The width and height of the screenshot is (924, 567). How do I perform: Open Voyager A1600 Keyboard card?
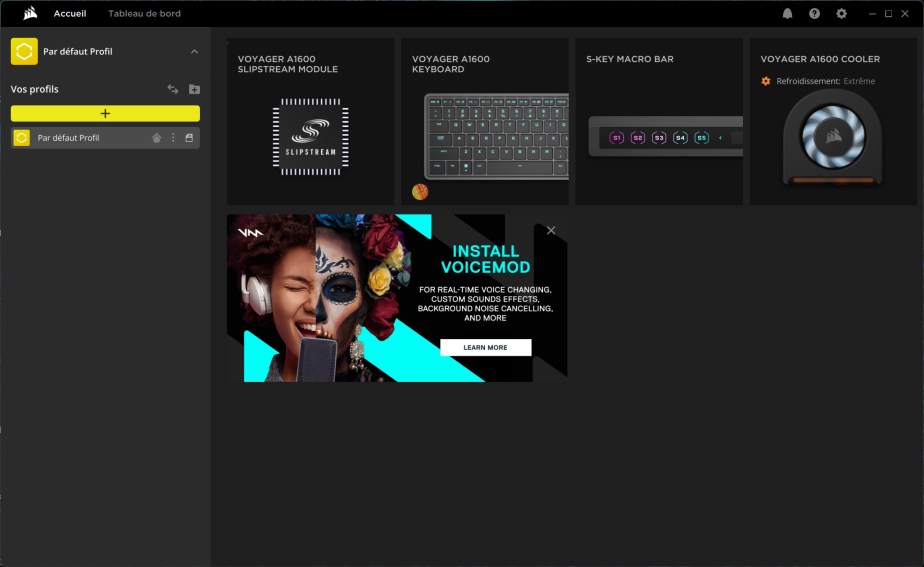(x=485, y=122)
